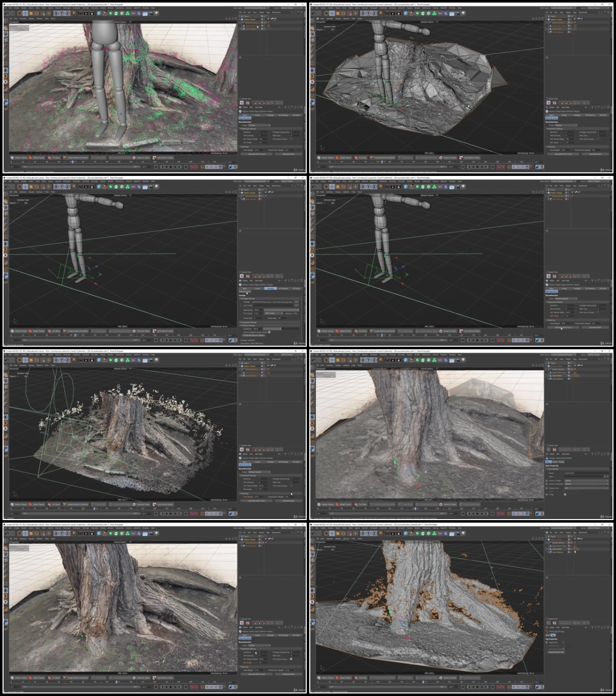Click purple Deformer icon in the orange-points screenshot

(445, 533)
